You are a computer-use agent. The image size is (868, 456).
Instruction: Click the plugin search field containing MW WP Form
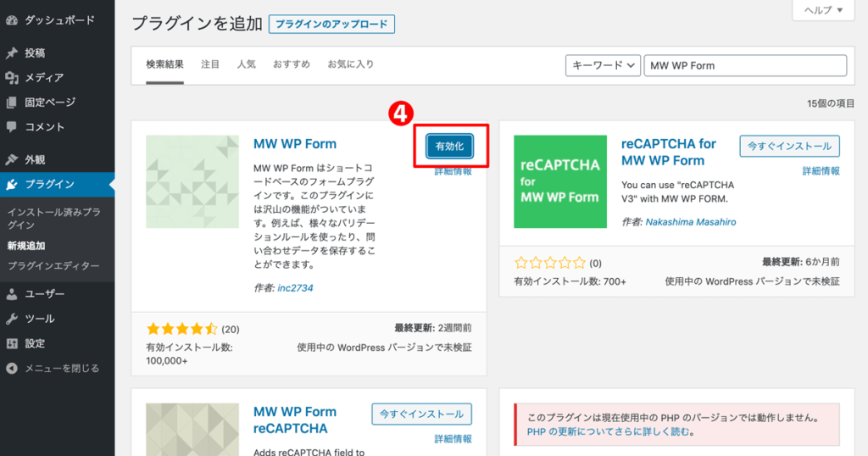[745, 65]
